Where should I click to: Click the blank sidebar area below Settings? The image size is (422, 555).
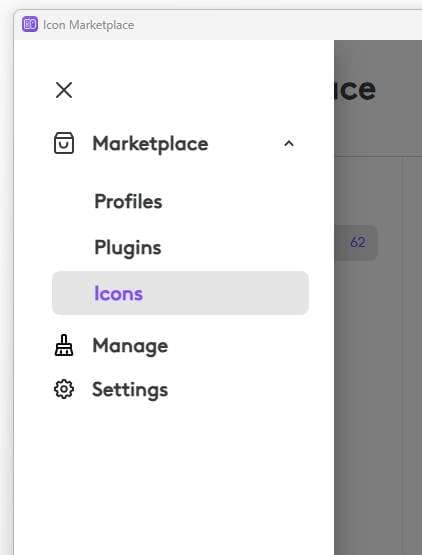pyautogui.click(x=174, y=478)
